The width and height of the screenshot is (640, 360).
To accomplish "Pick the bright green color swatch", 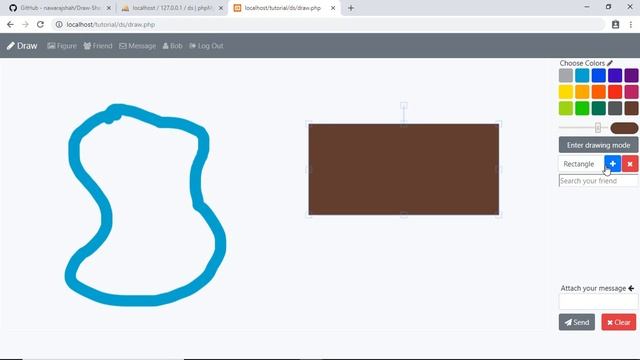I will 582,108.
